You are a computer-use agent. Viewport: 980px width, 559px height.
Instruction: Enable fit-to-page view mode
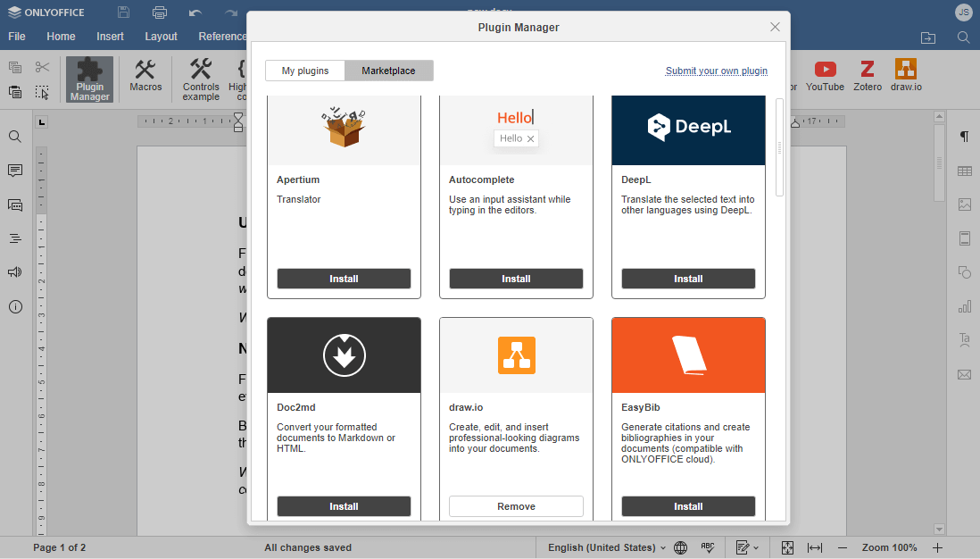tap(787, 547)
